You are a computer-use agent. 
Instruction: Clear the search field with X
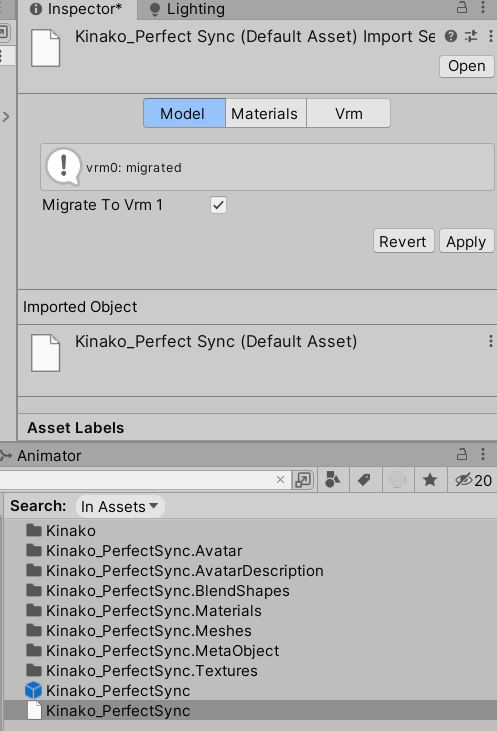280,480
